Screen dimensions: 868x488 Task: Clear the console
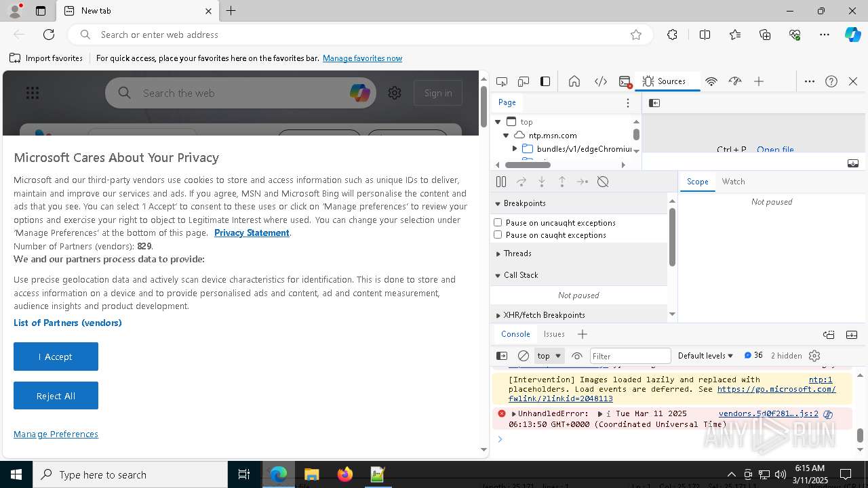pyautogui.click(x=524, y=356)
